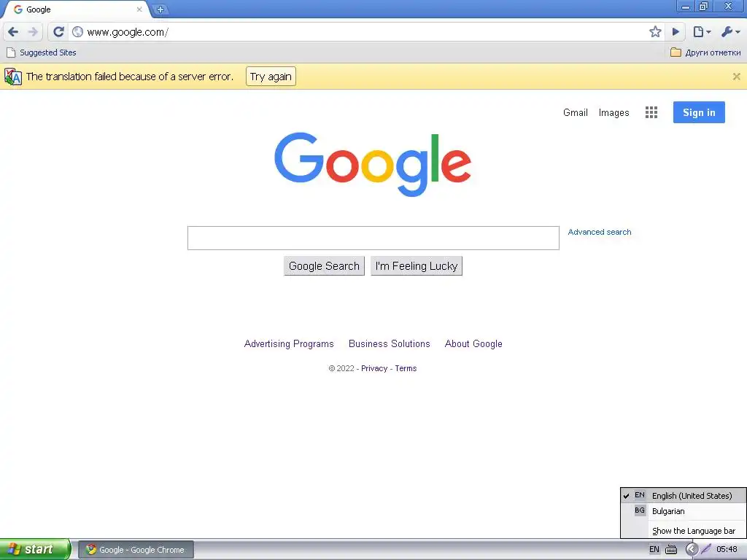Click the EN language indicator in tray
Image resolution: width=747 pixels, height=560 pixels.
click(x=654, y=550)
